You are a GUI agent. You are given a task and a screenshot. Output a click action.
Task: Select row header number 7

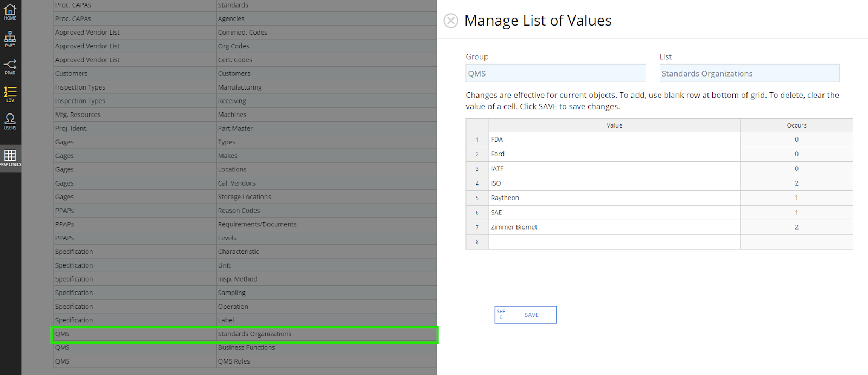477,227
